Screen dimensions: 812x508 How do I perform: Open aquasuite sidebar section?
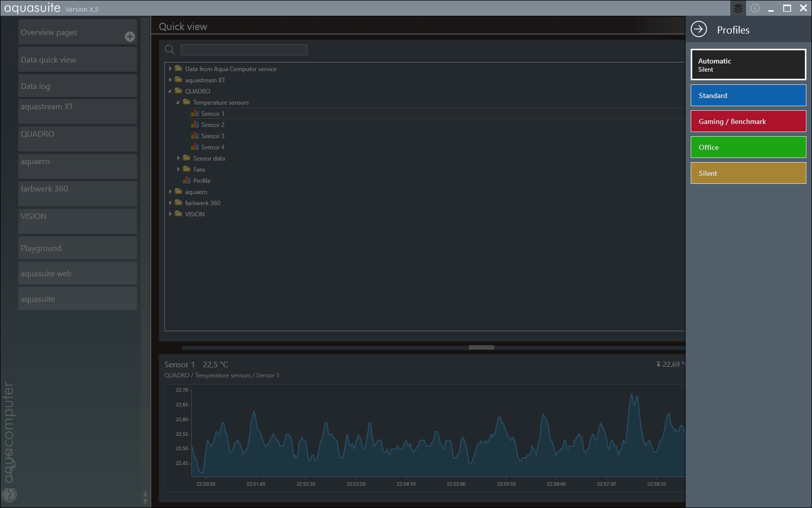point(78,299)
